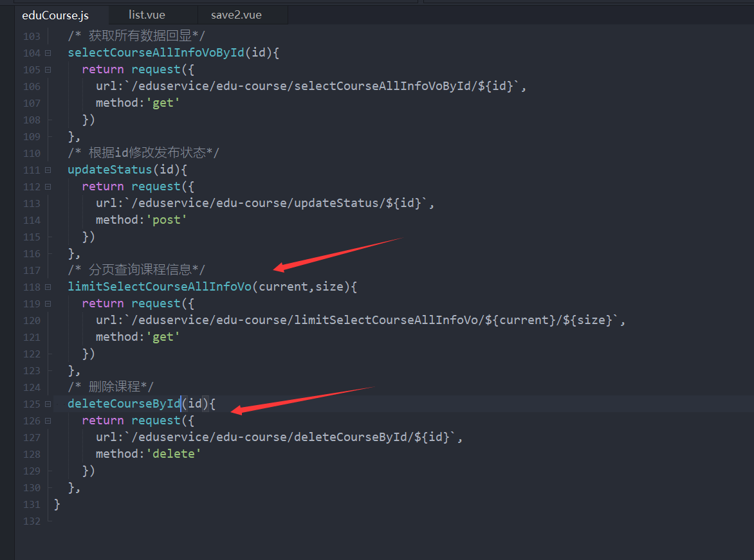Screen dimensions: 754x560
Task: Click the updateStatus function name
Action: [x=109, y=170]
